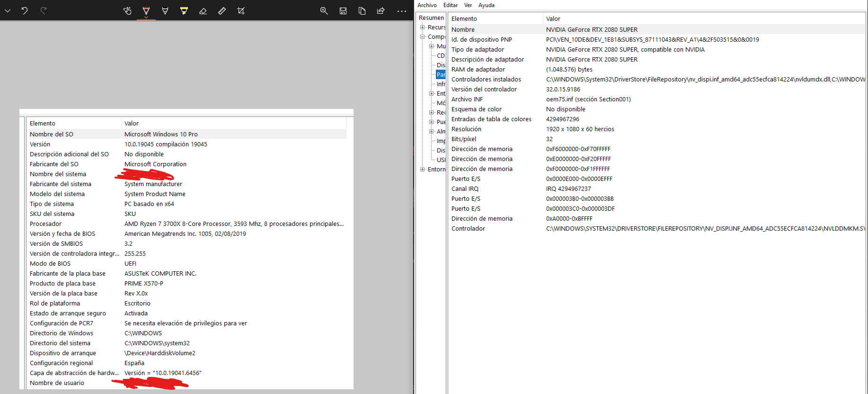Click the zoom magnifier icon
Image resolution: width=868 pixels, height=394 pixels.
point(324,10)
